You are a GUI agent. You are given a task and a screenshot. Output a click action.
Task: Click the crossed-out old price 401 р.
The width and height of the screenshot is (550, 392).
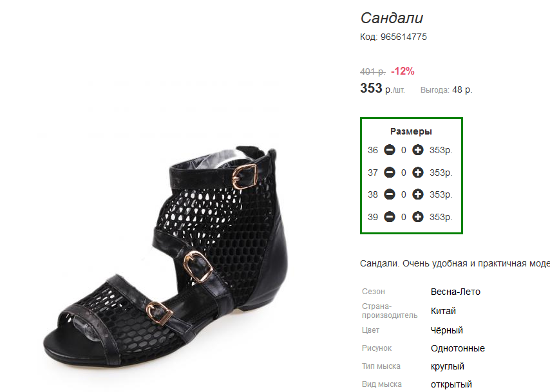372,71
